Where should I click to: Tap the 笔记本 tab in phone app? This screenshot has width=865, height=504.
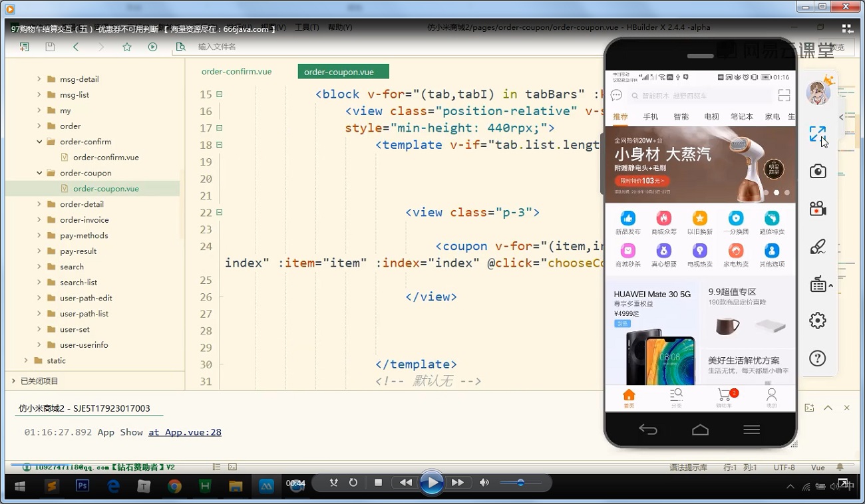click(742, 116)
